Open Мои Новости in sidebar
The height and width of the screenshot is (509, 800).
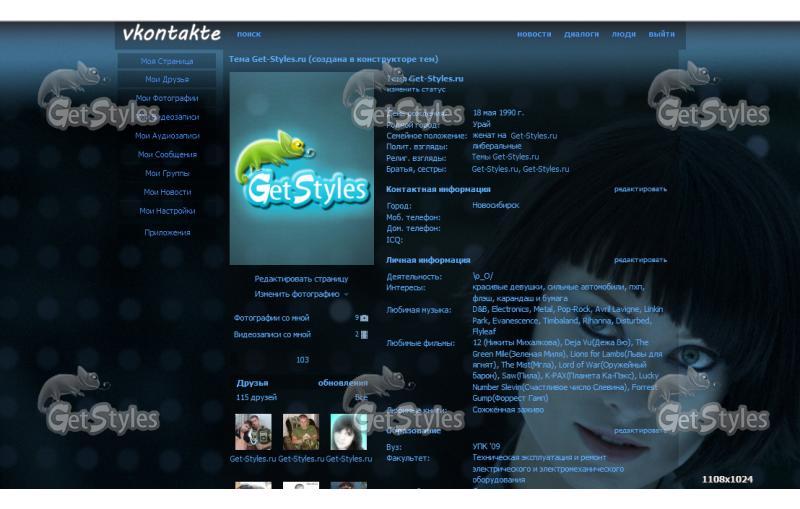pos(167,192)
